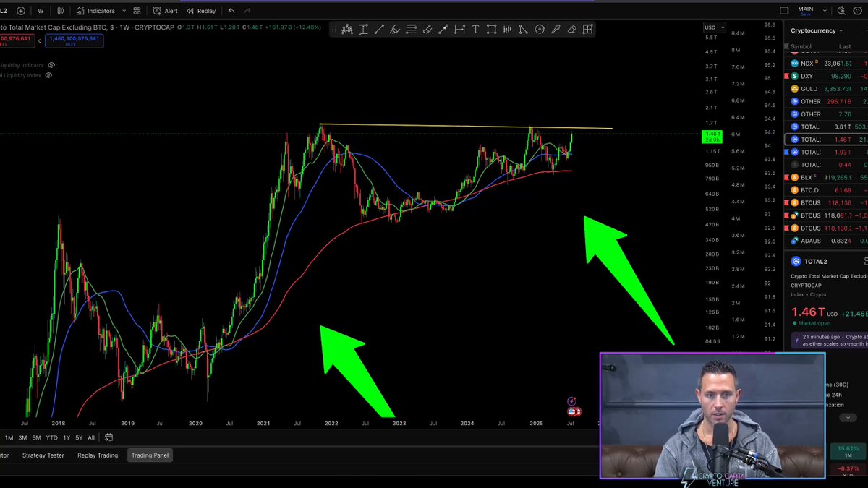This screenshot has height=488, width=868.
Task: Open the Indicators dialog
Action: click(x=96, y=11)
